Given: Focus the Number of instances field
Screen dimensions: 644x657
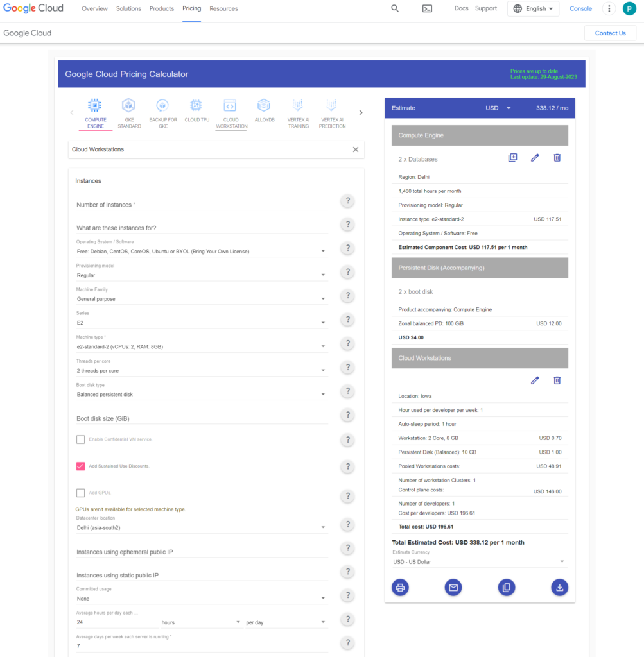Looking at the screenshot, I should pos(202,205).
